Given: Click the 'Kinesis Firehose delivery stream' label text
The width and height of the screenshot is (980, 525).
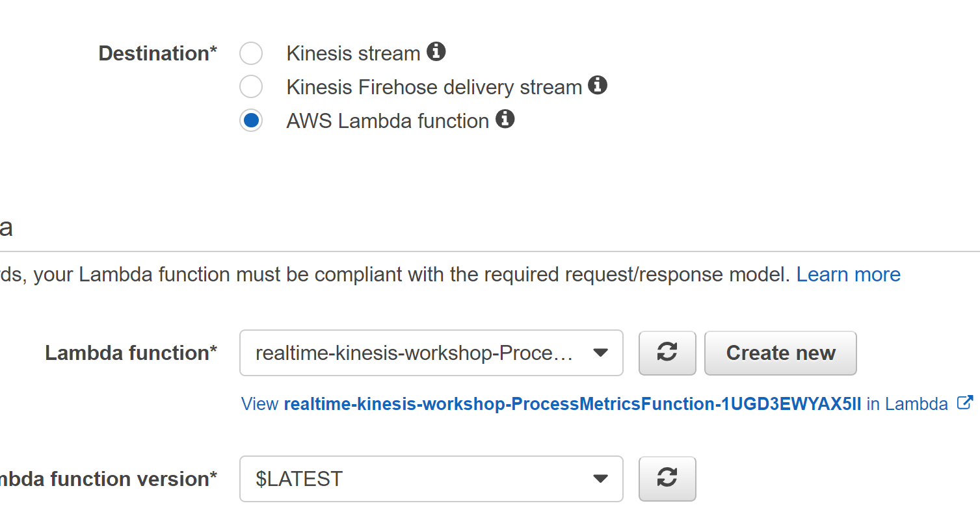Looking at the screenshot, I should click(x=434, y=87).
